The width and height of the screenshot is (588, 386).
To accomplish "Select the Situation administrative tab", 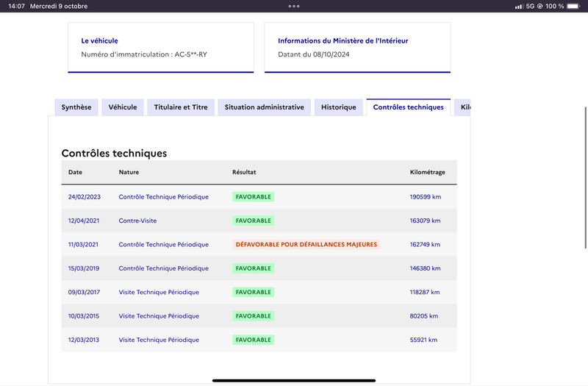I will [x=265, y=107].
